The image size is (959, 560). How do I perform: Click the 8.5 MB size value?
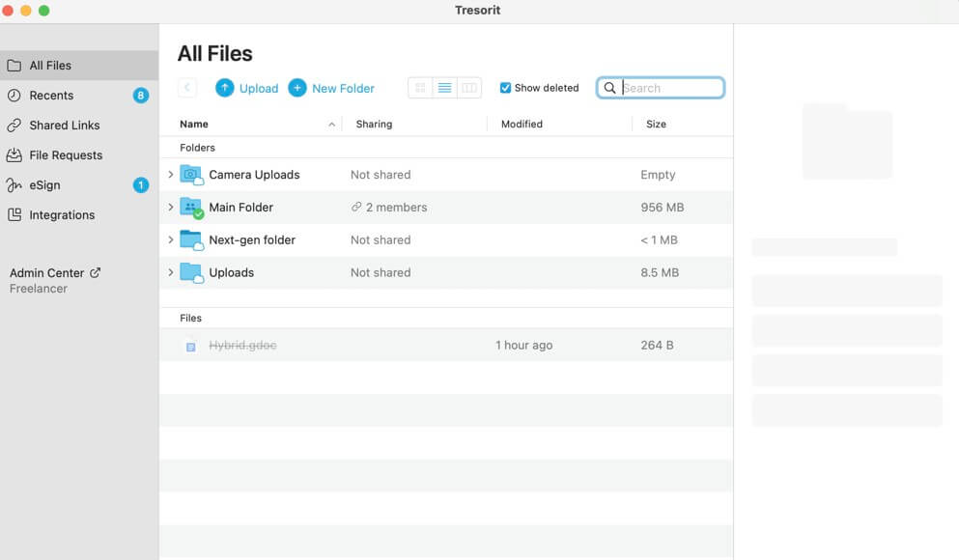click(x=660, y=272)
